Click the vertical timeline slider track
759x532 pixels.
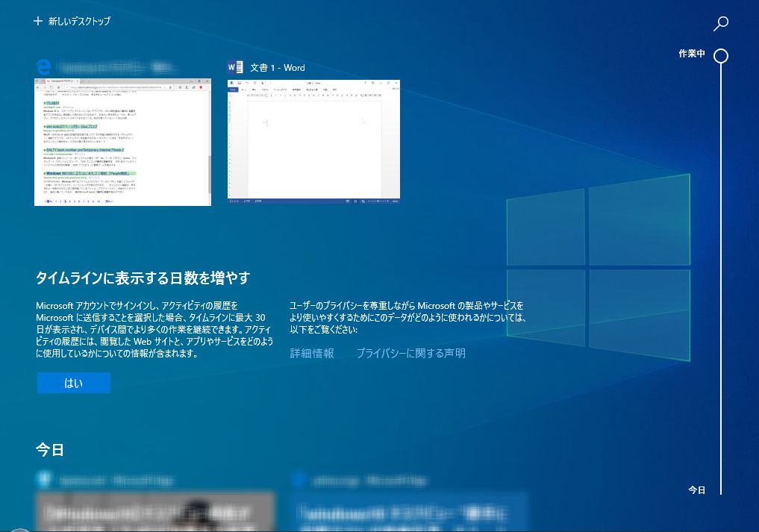click(x=721, y=278)
